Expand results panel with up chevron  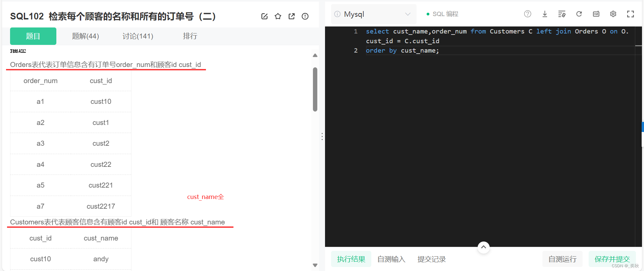pos(483,247)
